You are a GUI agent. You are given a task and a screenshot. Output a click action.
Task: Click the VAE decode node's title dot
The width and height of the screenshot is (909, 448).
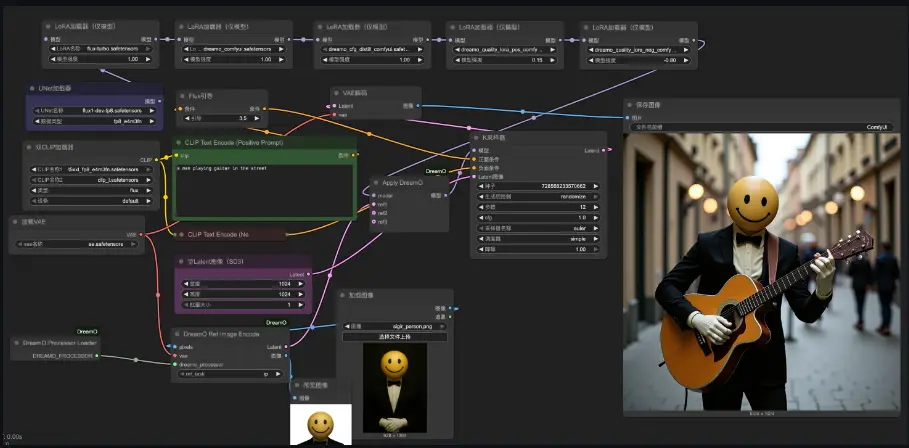pyautogui.click(x=336, y=92)
